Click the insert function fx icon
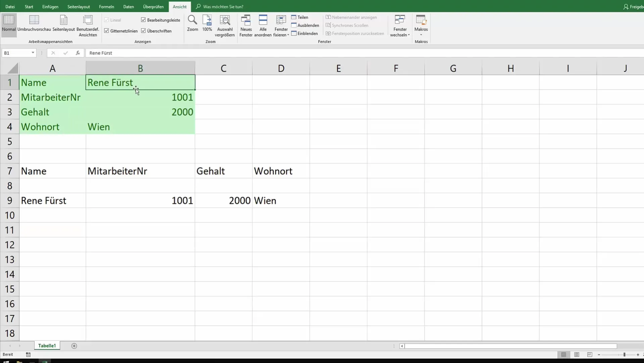The height and width of the screenshot is (363, 644). (78, 53)
